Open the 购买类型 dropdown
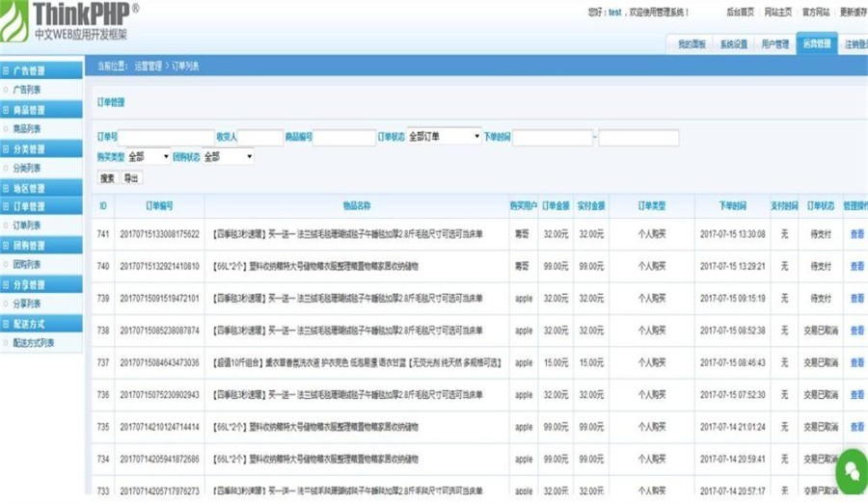The height and width of the screenshot is (503, 868). tap(149, 157)
